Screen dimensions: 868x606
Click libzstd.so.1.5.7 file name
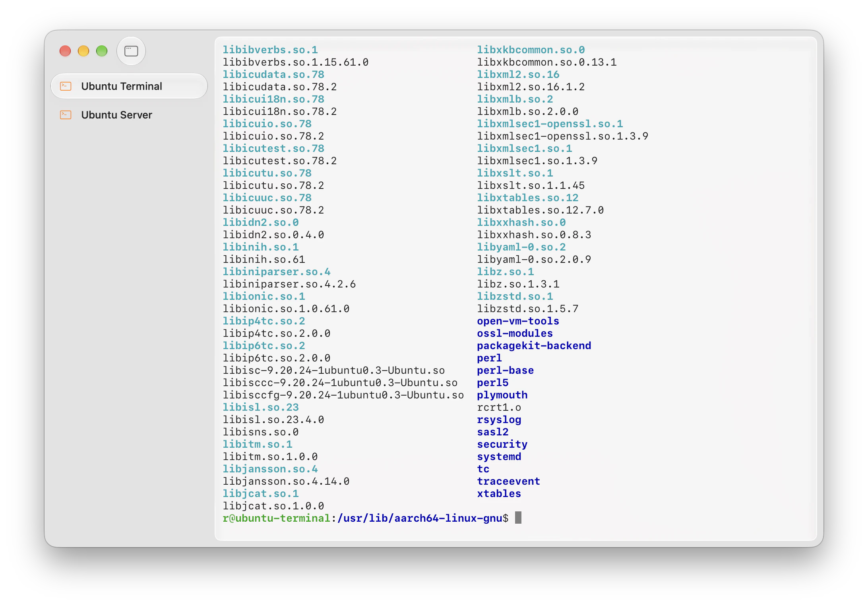528,309
